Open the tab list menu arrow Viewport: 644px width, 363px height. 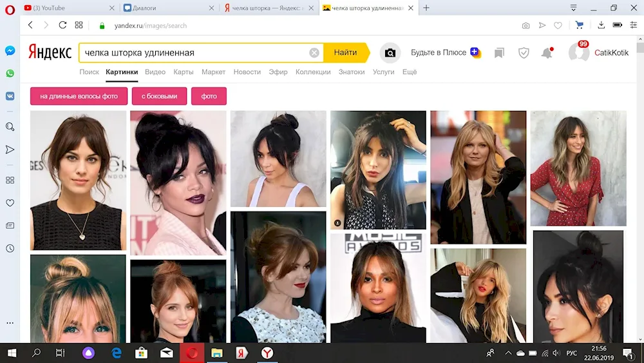pos(573,8)
